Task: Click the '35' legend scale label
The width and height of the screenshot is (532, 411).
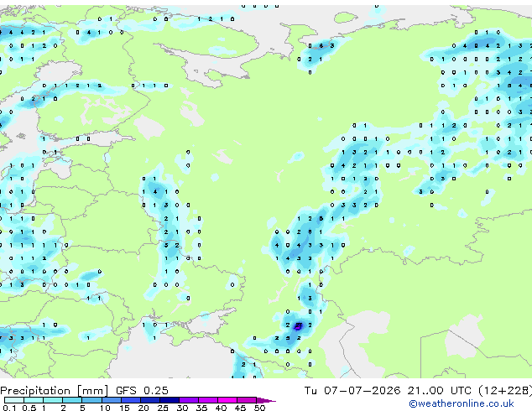Action: tap(201, 408)
